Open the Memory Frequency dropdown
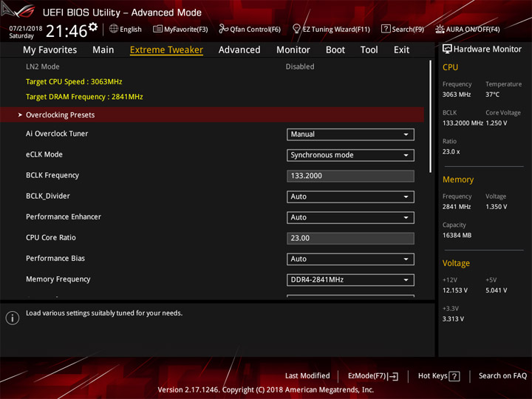 coord(350,280)
